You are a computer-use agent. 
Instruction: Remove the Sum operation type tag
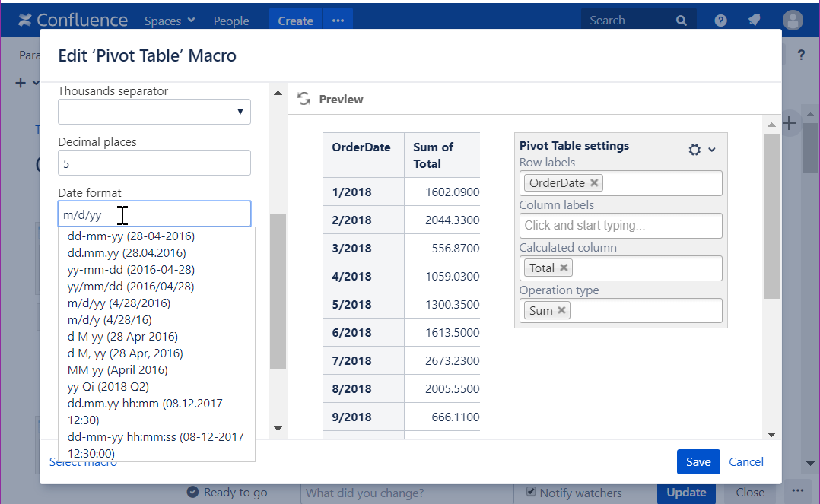(561, 310)
